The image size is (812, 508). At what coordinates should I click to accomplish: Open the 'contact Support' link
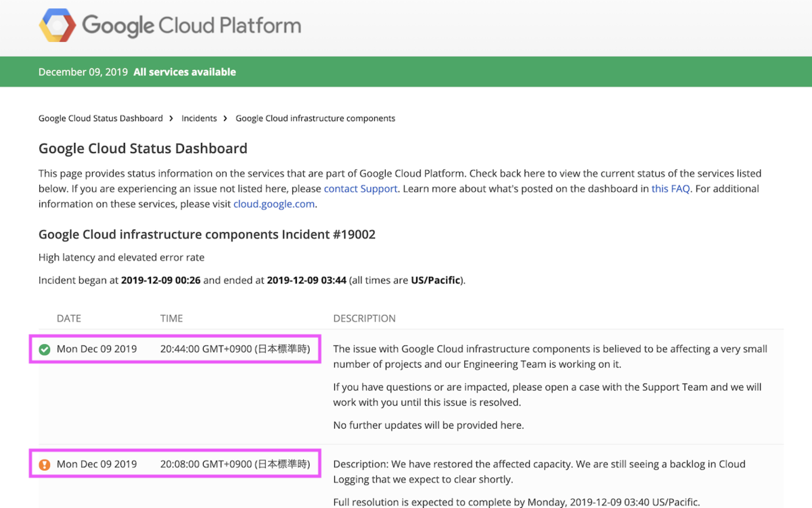(361, 189)
